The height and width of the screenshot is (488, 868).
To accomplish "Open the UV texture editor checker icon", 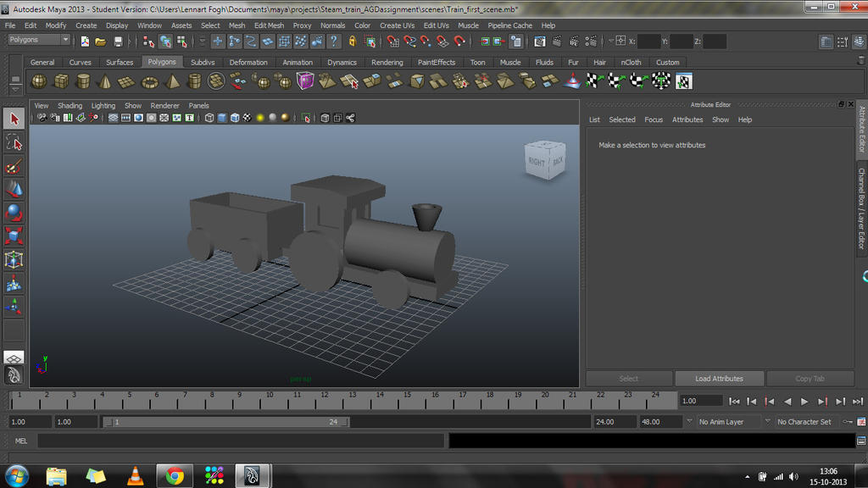I will [x=684, y=81].
